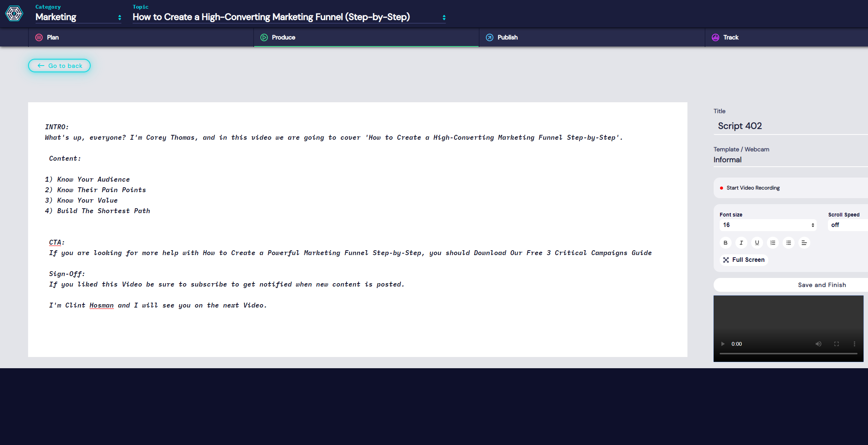Open the Font size 16 dropdown
This screenshot has height=445, width=868.
(768, 225)
